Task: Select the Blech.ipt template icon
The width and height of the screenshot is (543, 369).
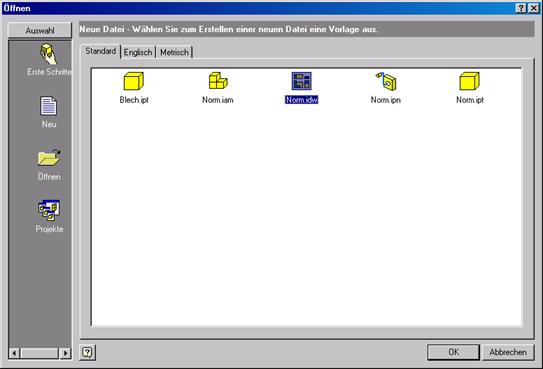Action: [x=134, y=81]
